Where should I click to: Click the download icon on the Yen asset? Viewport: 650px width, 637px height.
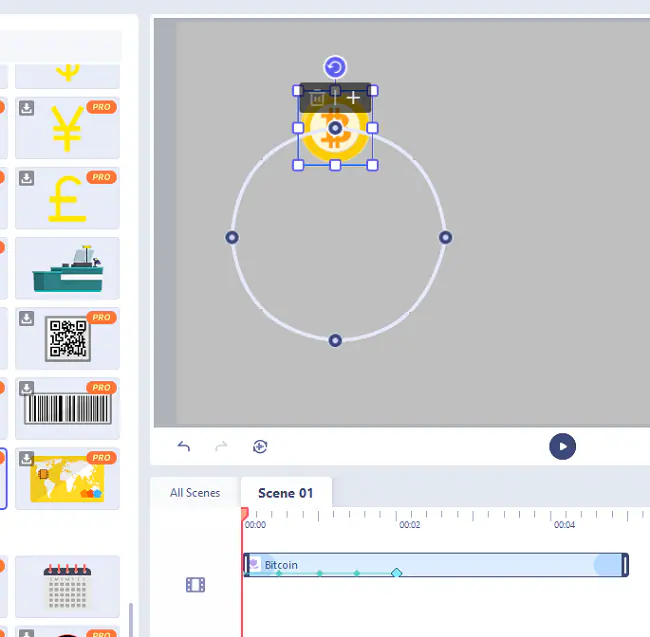(x=27, y=108)
